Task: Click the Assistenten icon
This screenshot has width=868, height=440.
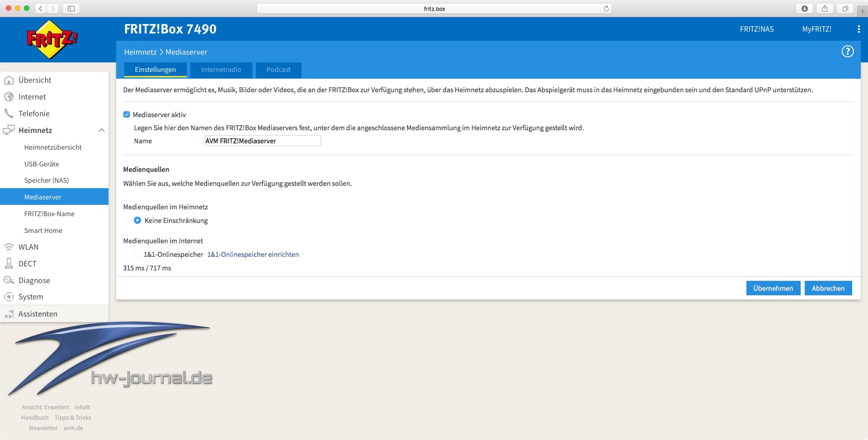Action: [9, 314]
